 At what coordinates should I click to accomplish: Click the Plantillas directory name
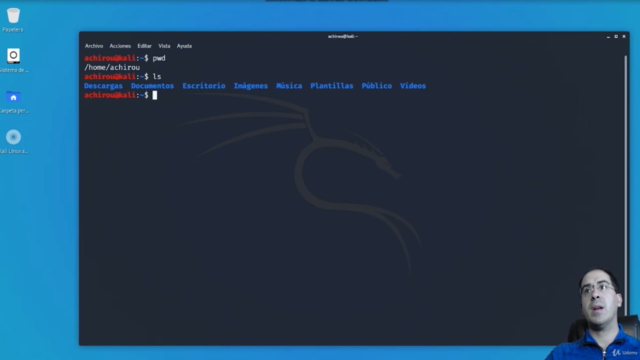331,86
